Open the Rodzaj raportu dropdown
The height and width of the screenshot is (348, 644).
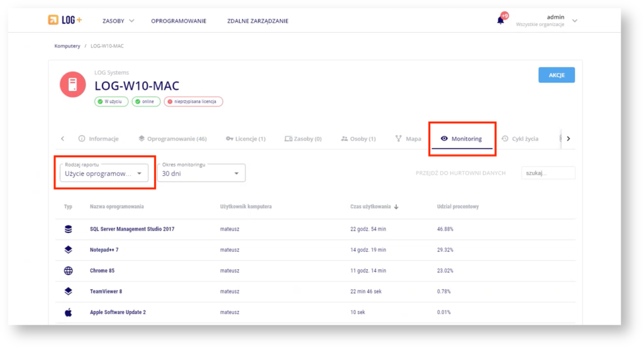tap(104, 173)
